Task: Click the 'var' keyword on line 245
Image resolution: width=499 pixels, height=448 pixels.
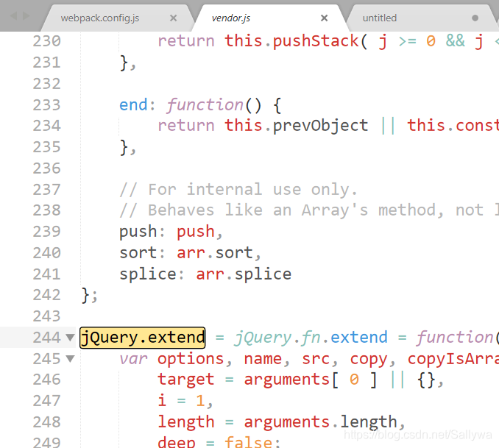Action: (x=133, y=359)
